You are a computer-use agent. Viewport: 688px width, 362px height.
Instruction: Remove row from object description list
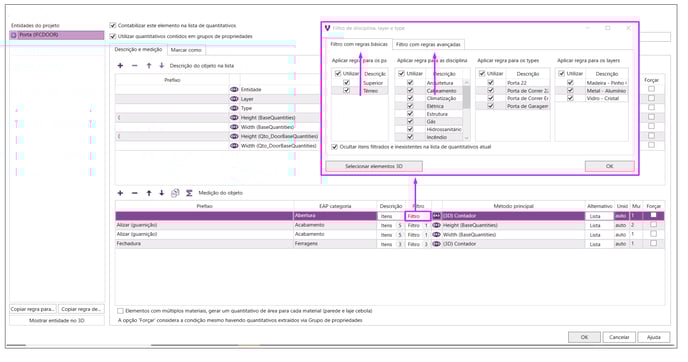click(x=135, y=65)
